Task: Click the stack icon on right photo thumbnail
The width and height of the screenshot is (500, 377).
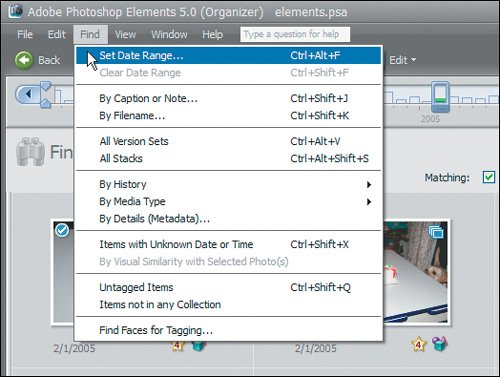Action: click(x=436, y=232)
